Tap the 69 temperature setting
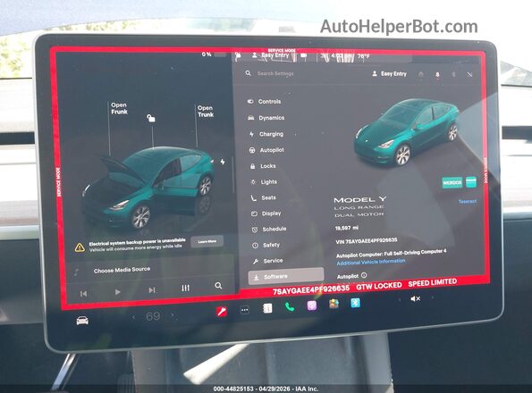 tap(153, 316)
